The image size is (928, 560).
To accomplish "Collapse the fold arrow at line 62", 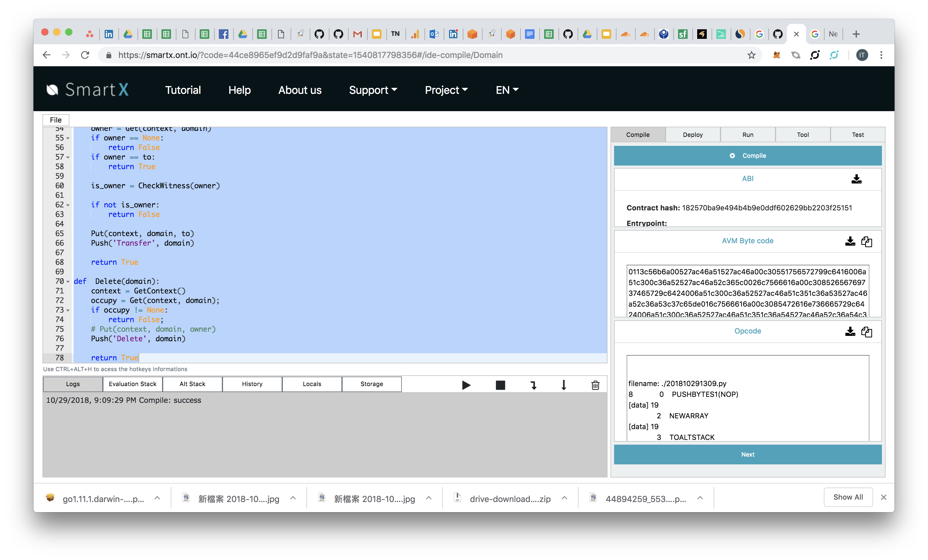I will click(68, 205).
